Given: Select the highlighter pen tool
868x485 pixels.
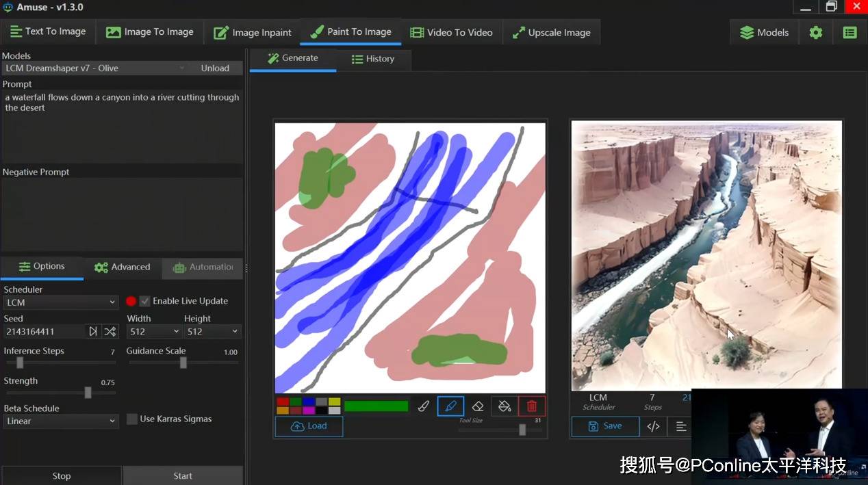Looking at the screenshot, I should (450, 406).
